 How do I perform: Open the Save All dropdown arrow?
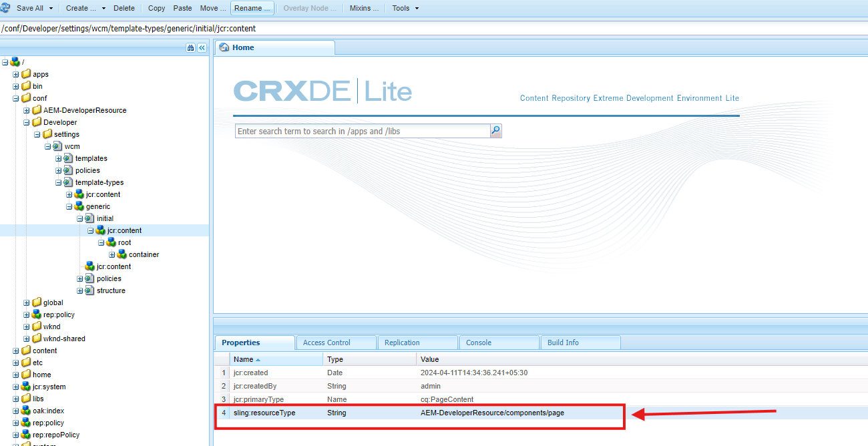pos(51,8)
